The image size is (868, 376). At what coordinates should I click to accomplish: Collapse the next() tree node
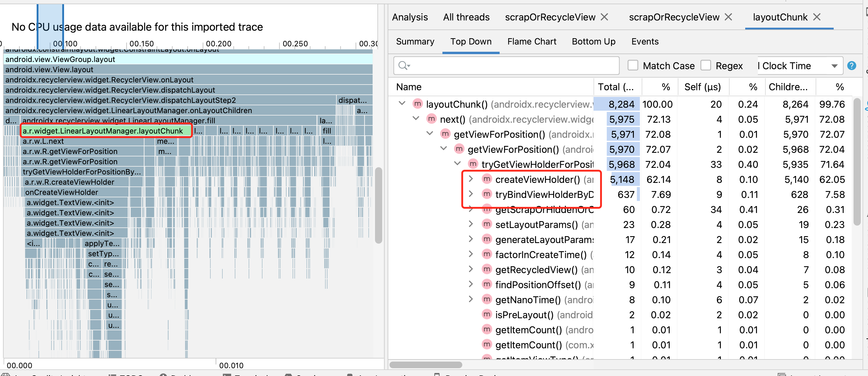(416, 119)
